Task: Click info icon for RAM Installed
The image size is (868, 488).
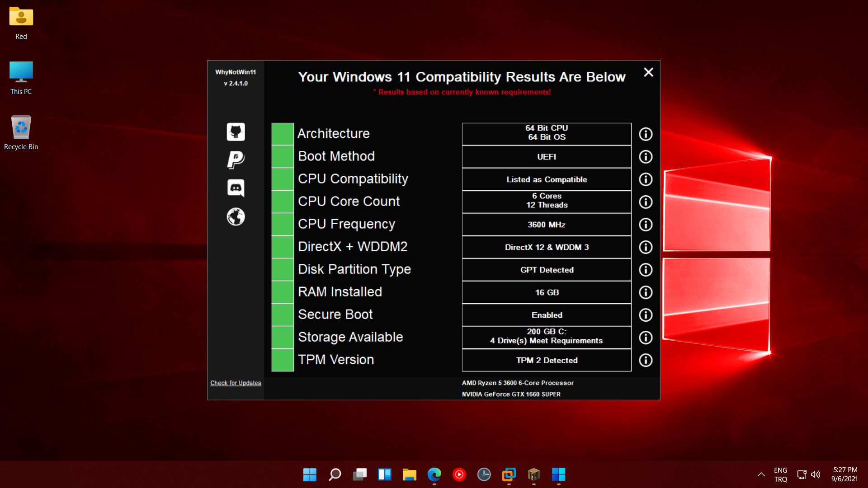Action: pos(646,292)
